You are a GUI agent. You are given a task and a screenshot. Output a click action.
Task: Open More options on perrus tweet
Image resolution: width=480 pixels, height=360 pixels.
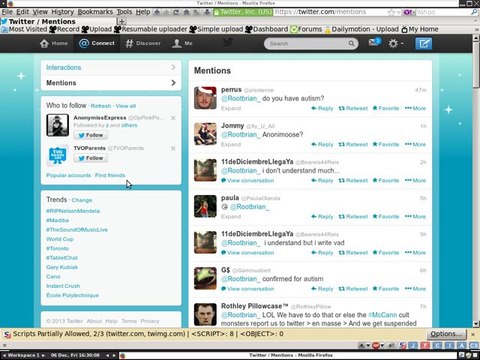point(415,108)
